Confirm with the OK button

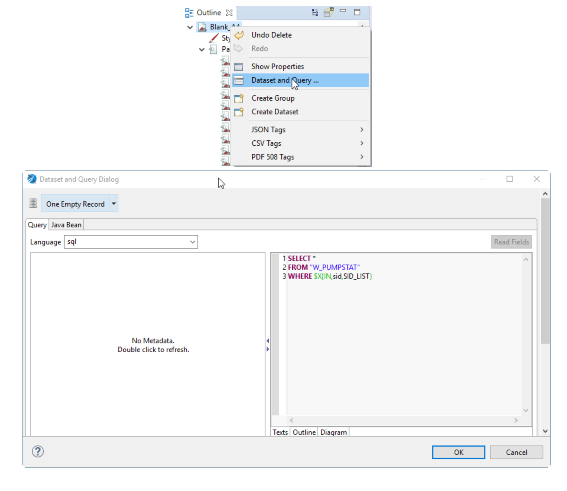[459, 452]
